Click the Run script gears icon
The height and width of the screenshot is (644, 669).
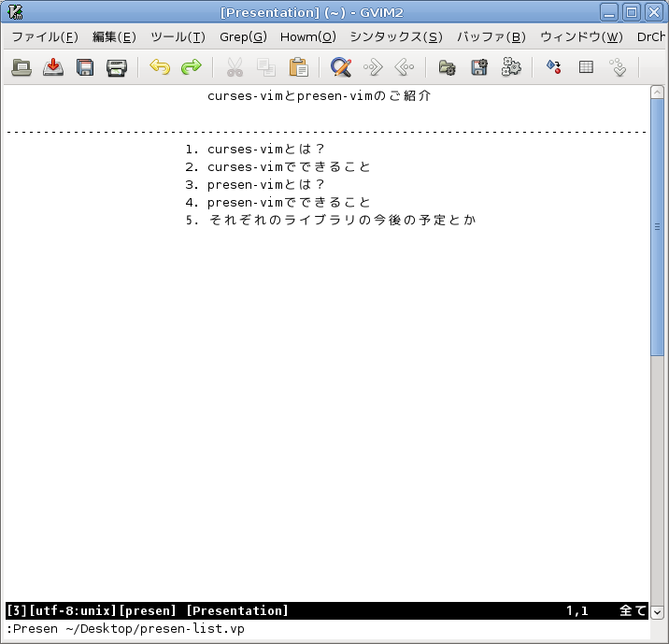pyautogui.click(x=511, y=67)
